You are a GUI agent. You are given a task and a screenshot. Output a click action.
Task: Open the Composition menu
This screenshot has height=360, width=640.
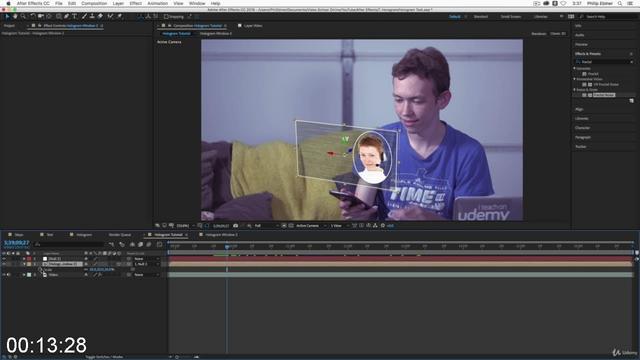pyautogui.click(x=94, y=3)
